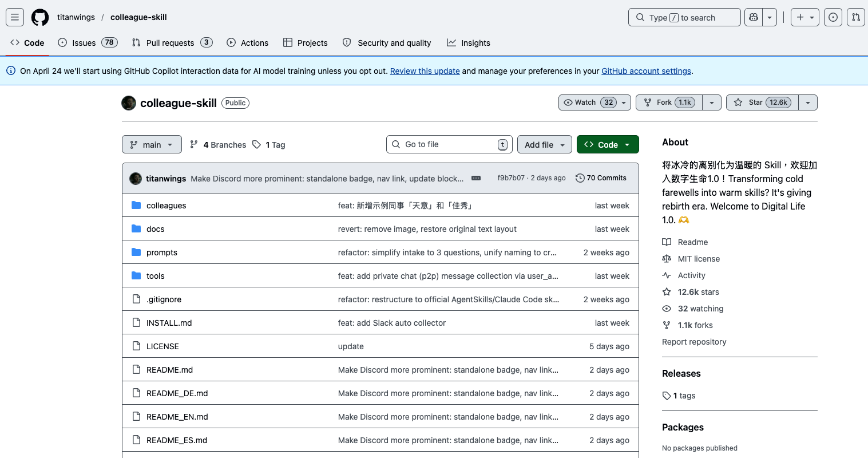Click the Review this update link

point(425,71)
